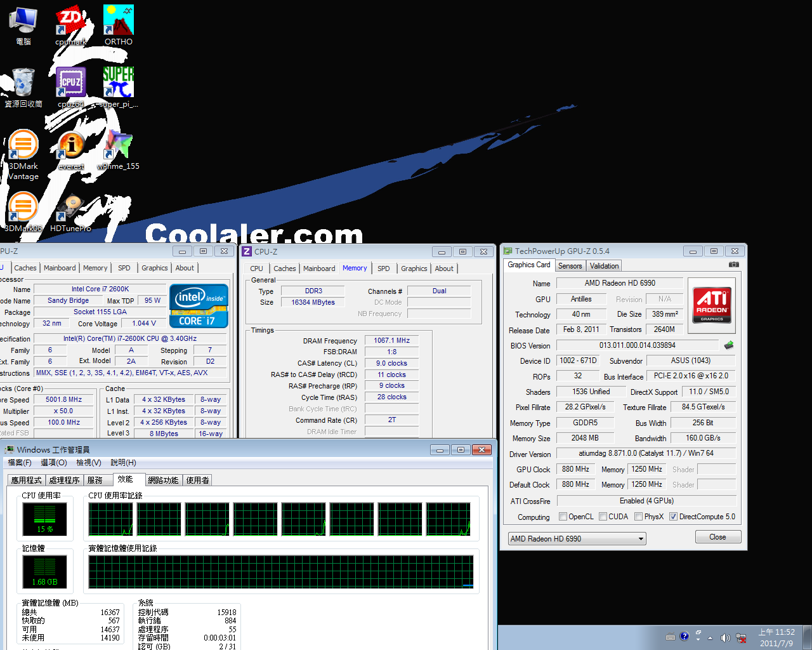Open the ORTHO desktop shortcut
The image size is (812, 650).
(119, 25)
